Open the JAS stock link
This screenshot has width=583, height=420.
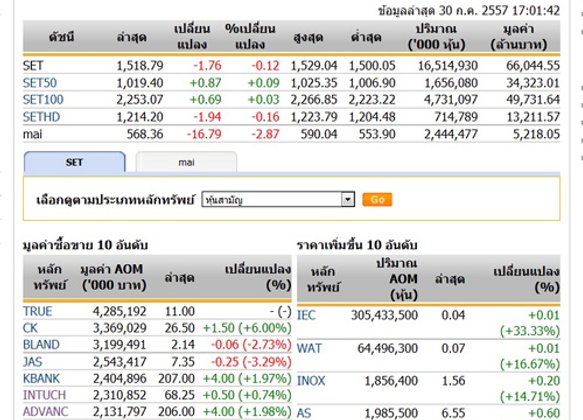[32, 361]
